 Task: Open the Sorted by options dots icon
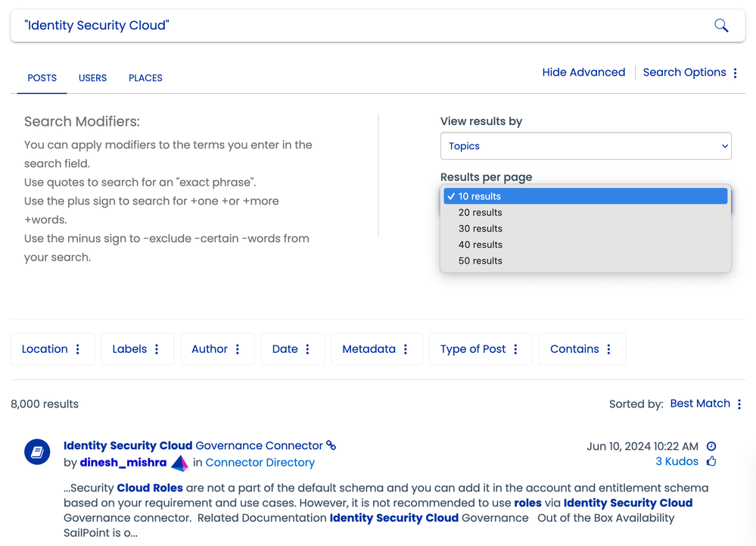point(739,404)
